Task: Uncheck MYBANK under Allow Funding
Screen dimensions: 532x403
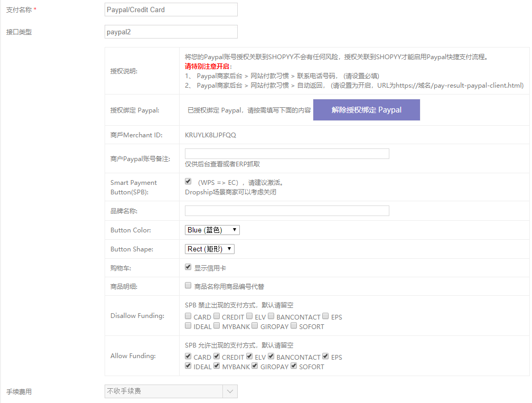Action: click(216, 366)
